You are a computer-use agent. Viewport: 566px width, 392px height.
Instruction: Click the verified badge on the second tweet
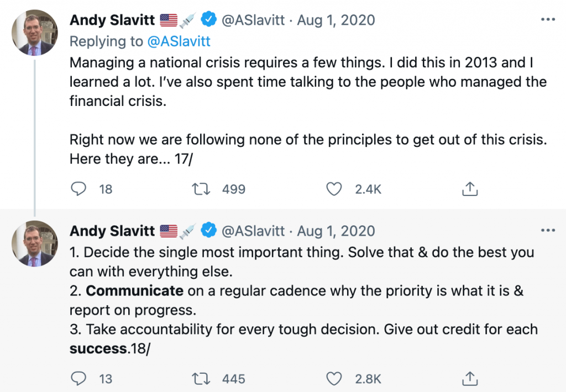(x=208, y=230)
